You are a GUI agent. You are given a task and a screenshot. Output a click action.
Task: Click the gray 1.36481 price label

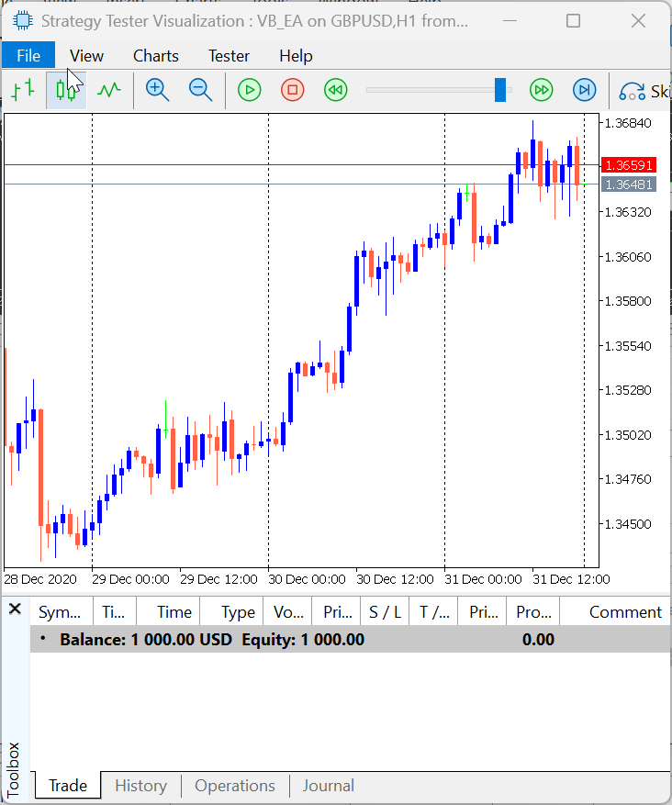coord(628,184)
